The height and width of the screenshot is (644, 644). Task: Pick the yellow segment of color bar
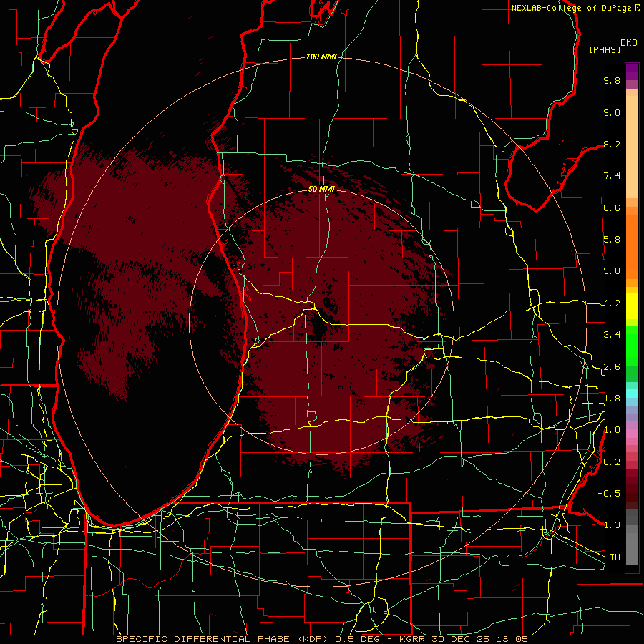pos(632,306)
